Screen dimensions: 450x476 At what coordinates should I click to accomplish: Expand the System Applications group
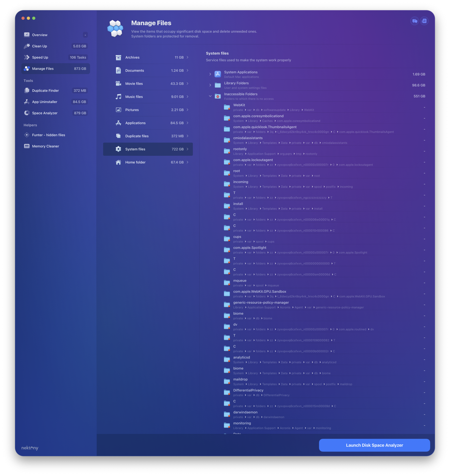pos(210,74)
